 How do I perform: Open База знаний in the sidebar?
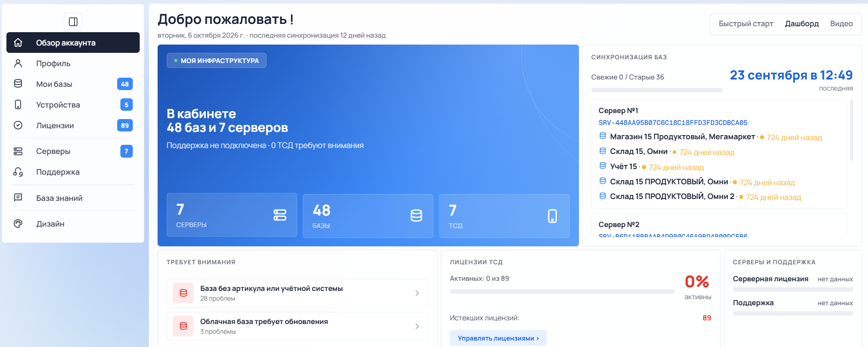(x=73, y=198)
